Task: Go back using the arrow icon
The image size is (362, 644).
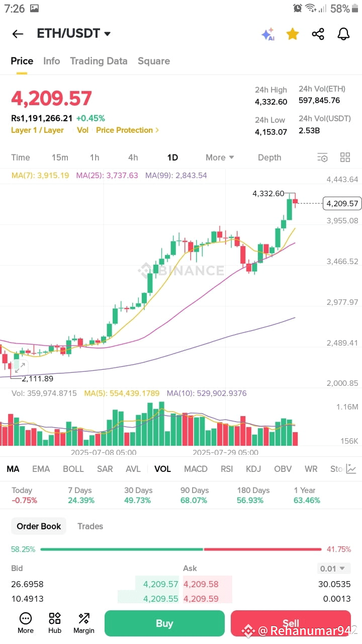Action: click(18, 34)
